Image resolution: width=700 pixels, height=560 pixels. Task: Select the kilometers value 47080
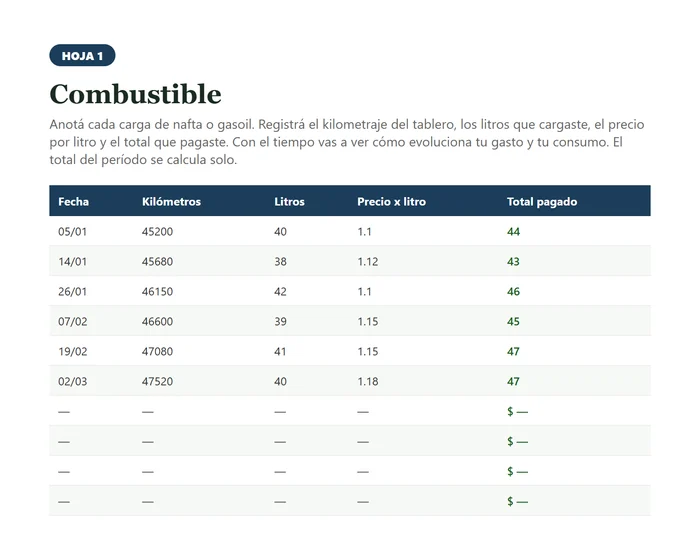[x=157, y=351]
